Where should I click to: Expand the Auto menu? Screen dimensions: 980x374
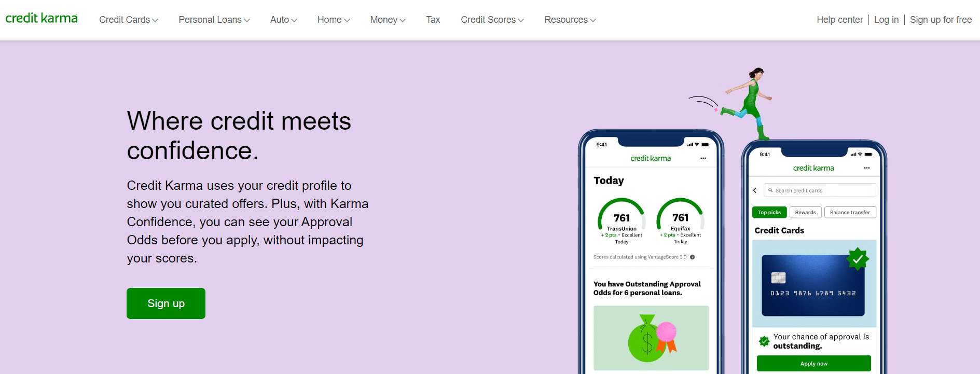click(284, 20)
